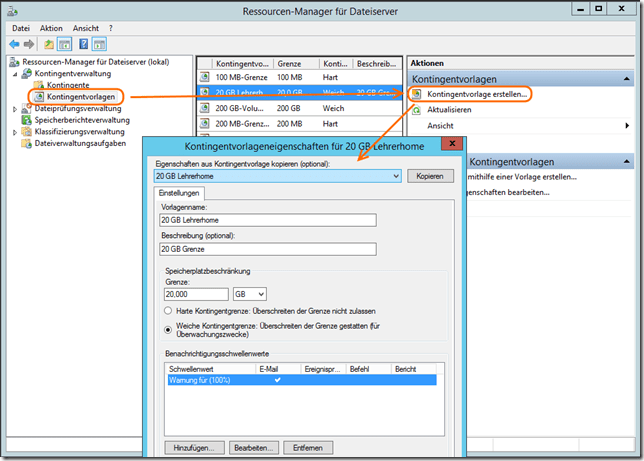644x461 pixels.
Task: Open Dateiverwaltungsaufgaben in the tree
Action: click(x=80, y=142)
